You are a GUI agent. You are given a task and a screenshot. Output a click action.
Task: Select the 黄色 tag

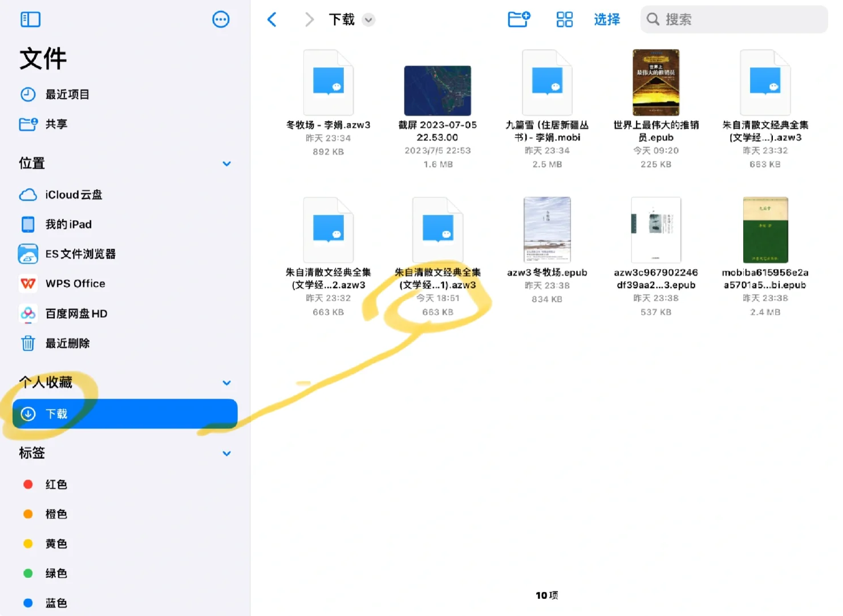point(125,544)
